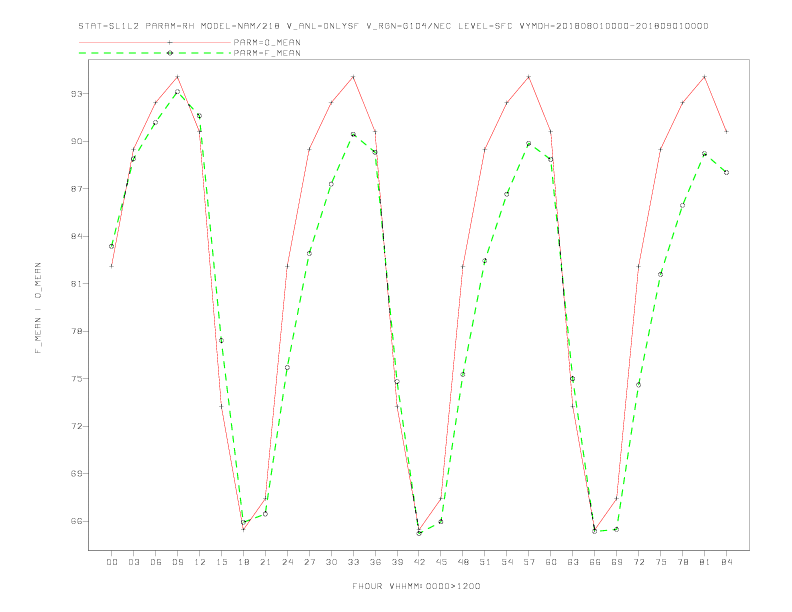Click green F_MEAN circle marker at hour 54
Screen dimensions: 792x612
(507, 194)
